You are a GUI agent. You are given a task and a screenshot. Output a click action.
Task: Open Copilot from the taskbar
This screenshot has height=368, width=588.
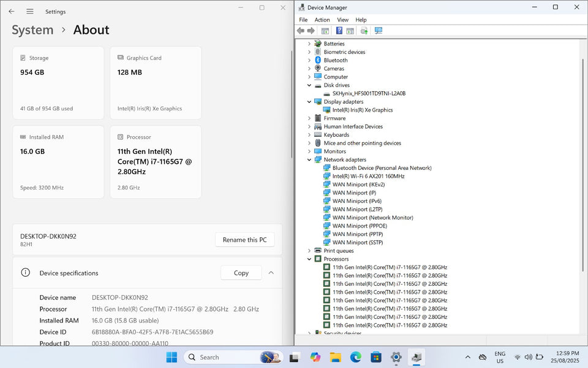click(315, 357)
